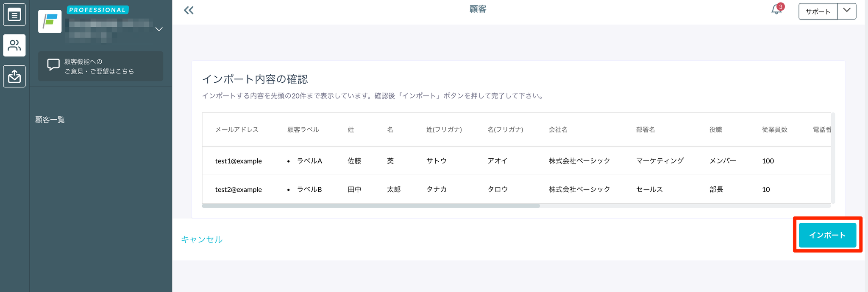Click the 姓(フリガナ) column header

coord(444,130)
